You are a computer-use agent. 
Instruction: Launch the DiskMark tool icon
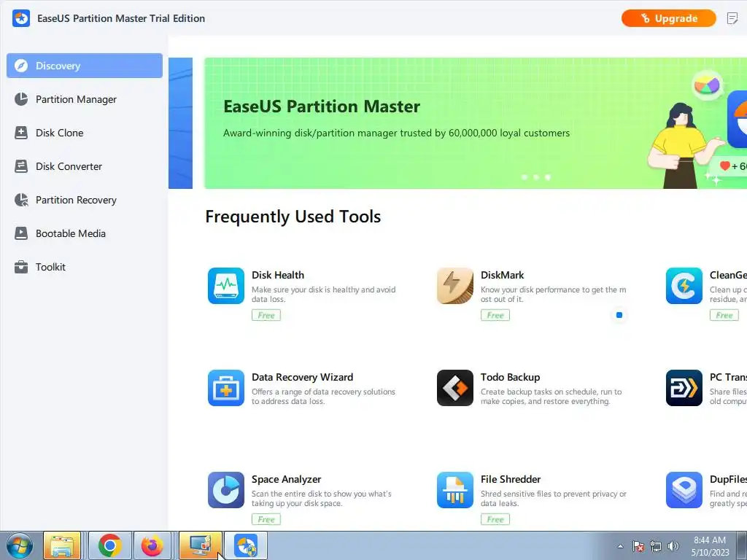click(455, 286)
